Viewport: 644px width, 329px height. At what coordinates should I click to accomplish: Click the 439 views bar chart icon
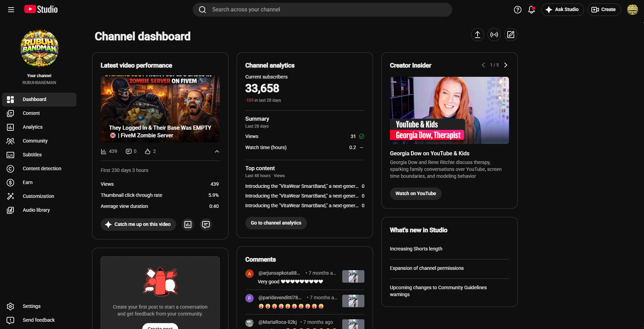coord(103,152)
